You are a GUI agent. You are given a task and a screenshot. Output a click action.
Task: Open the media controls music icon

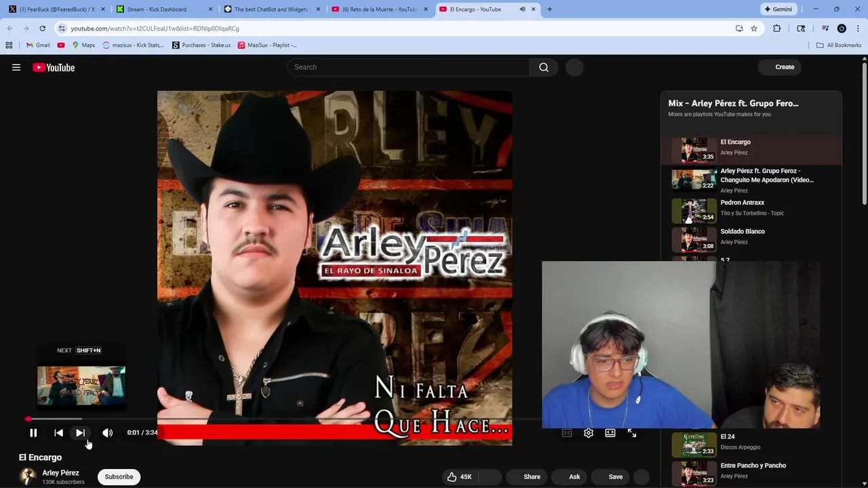tap(825, 28)
